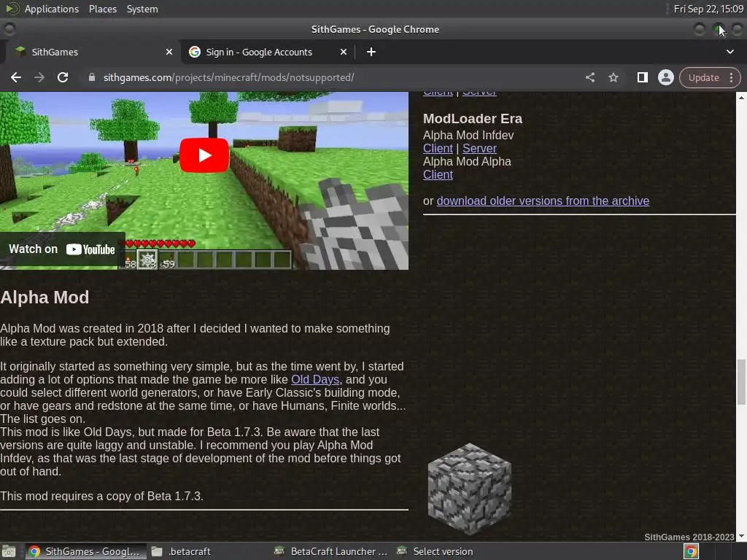
Task: Open a new browser tab
Action: (371, 52)
